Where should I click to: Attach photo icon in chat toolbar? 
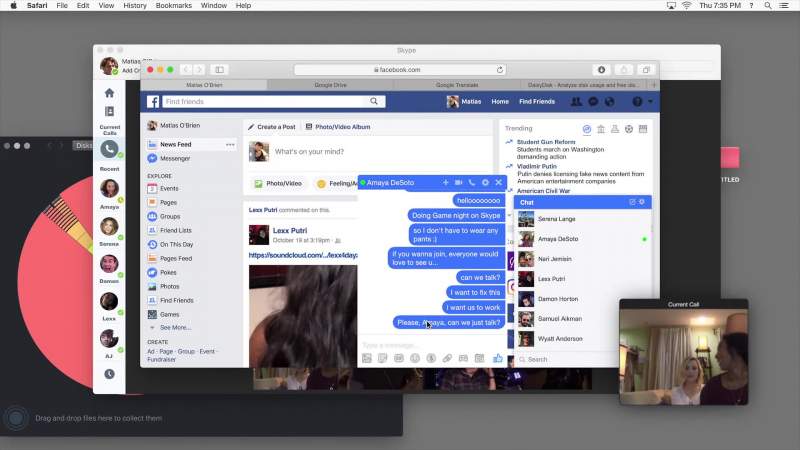[x=367, y=358]
